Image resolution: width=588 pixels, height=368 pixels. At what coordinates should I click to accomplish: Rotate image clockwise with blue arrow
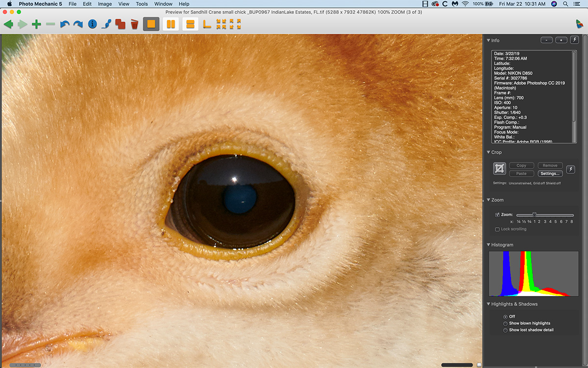pos(78,24)
